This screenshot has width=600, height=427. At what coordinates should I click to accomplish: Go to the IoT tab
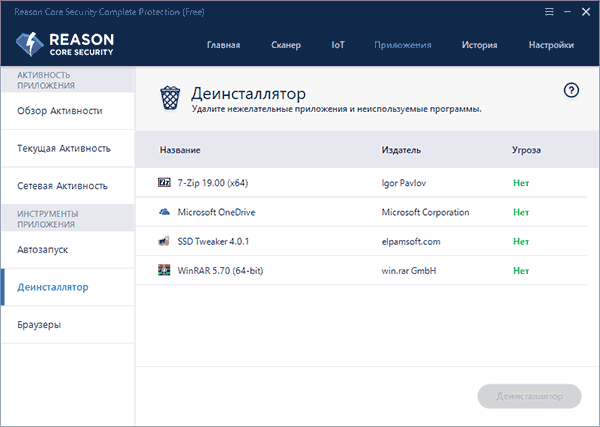[x=337, y=45]
